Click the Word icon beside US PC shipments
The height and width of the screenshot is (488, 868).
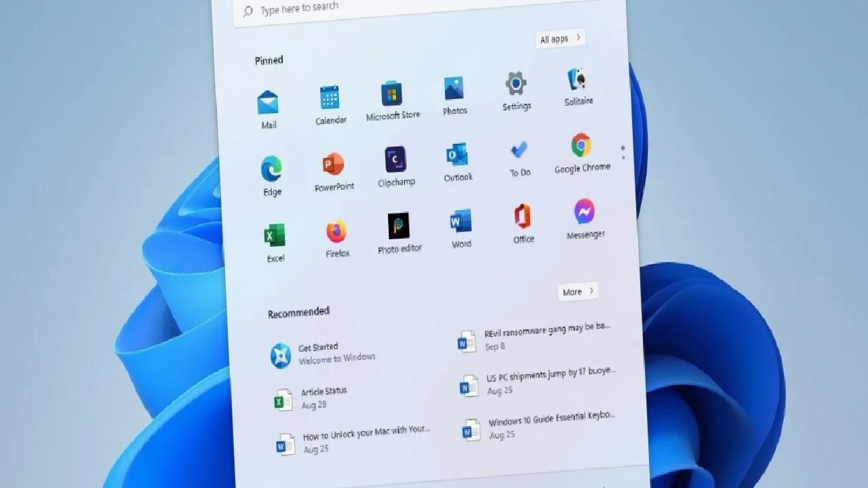[x=469, y=386]
